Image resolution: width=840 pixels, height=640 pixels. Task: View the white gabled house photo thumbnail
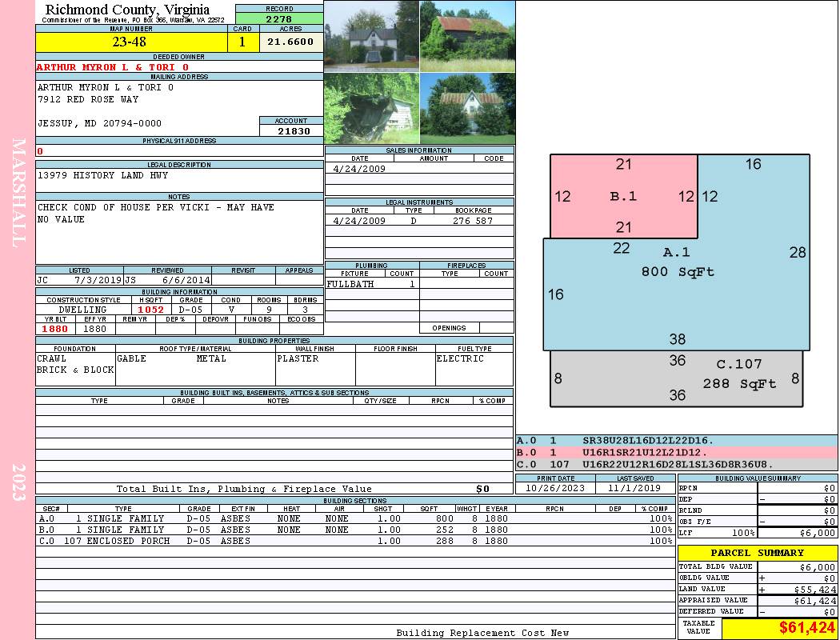(468, 108)
